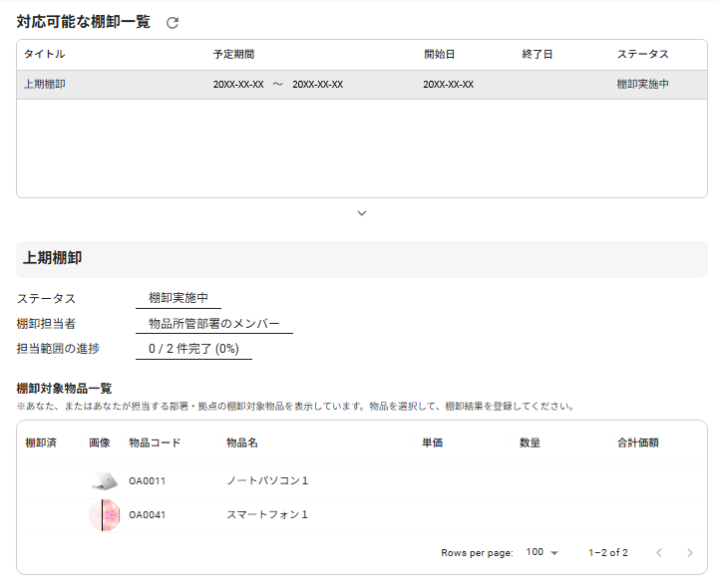Click the 棚卸済 column header

pyautogui.click(x=41, y=442)
